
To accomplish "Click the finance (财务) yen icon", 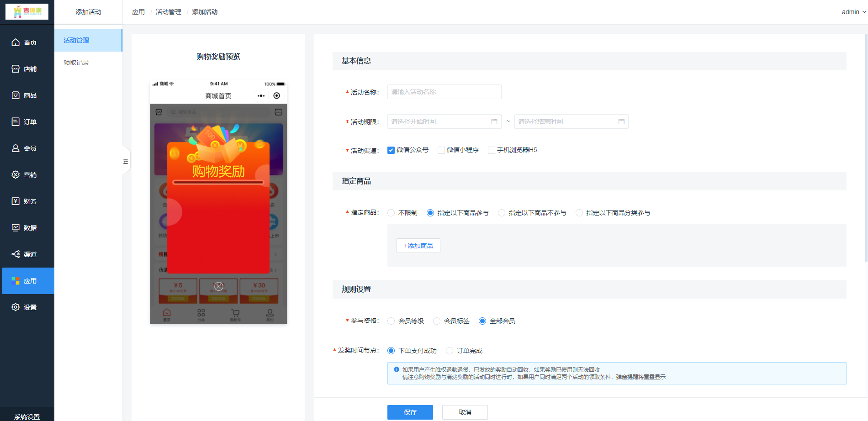I will [x=16, y=201].
